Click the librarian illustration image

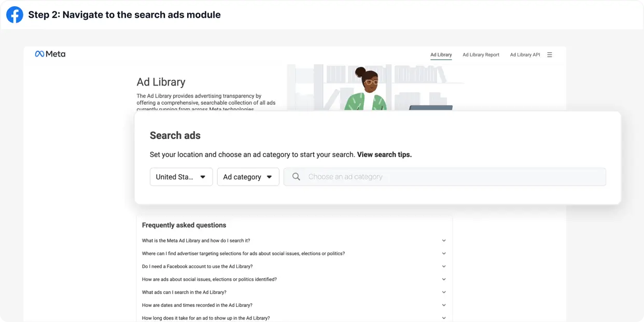tap(371, 87)
